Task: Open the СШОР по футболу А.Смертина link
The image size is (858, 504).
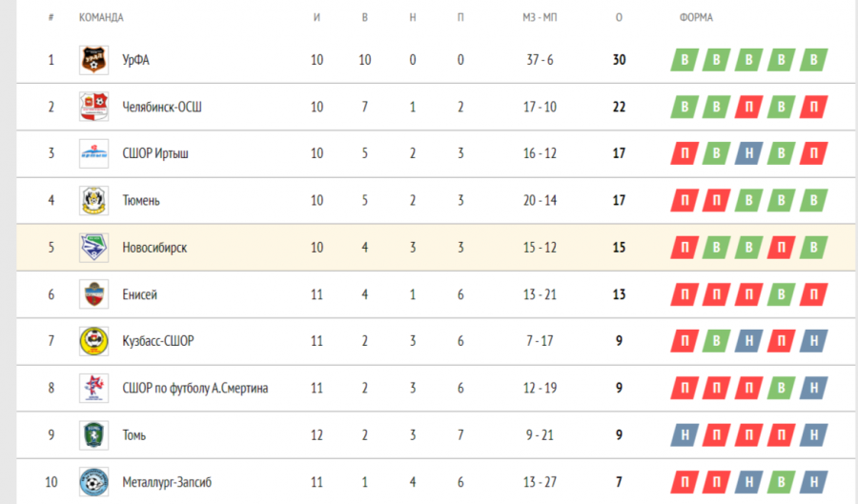Action: point(194,388)
